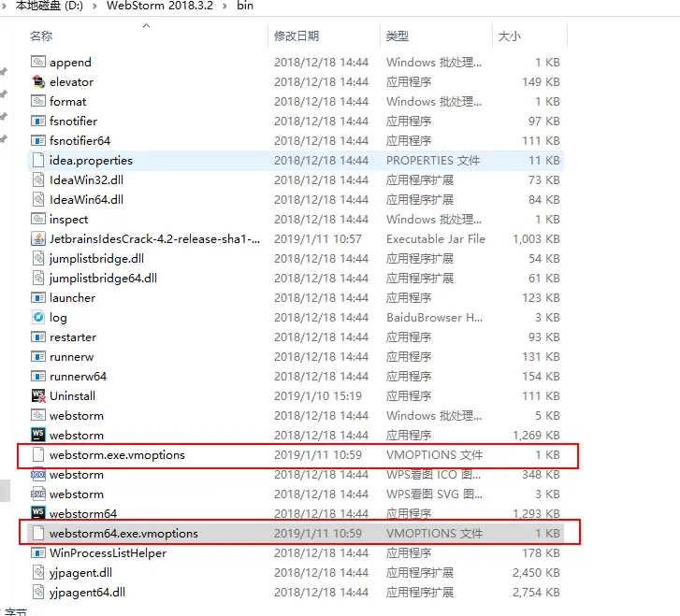Click the webstorm SVG image file icon
680x616 pixels.
(x=38, y=494)
